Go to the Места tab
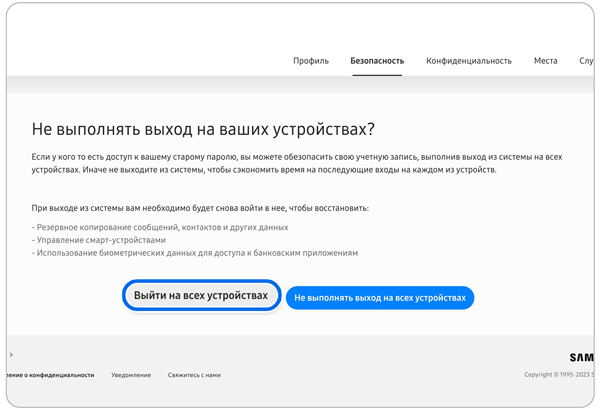Screen dimensions: 600x410 click(545, 61)
